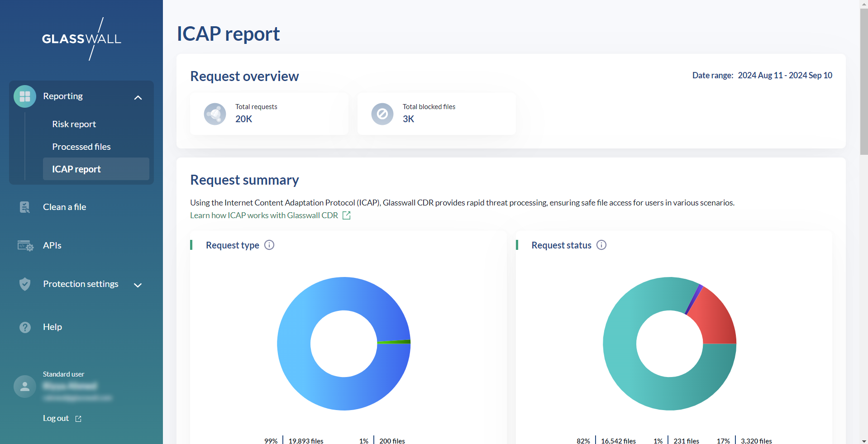
Task: Click external link icon beside ICAP link
Action: click(x=347, y=215)
